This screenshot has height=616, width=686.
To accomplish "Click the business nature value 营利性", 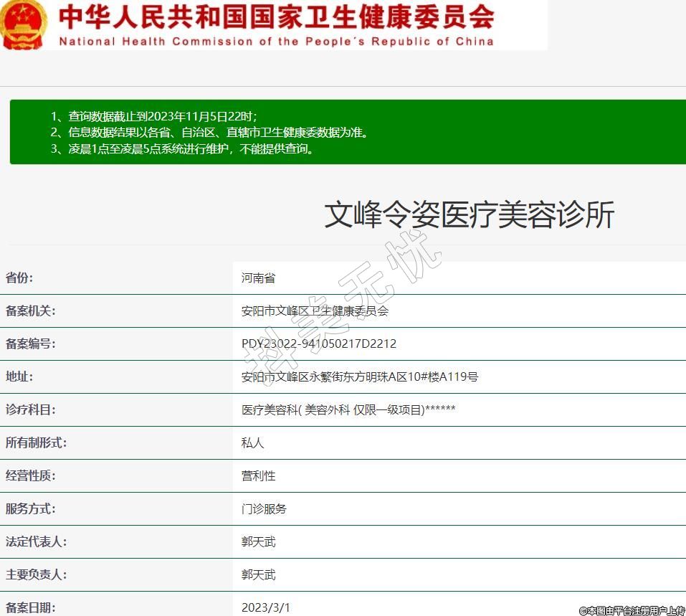I will [x=258, y=476].
